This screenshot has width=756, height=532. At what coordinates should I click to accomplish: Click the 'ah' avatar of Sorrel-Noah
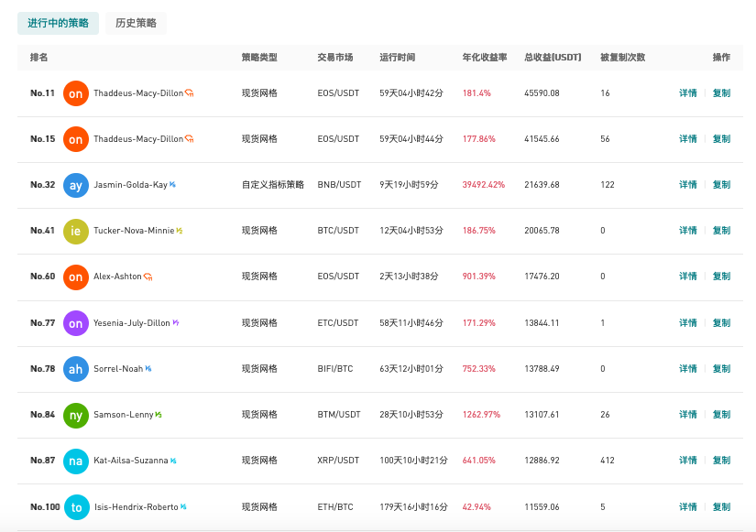pos(76,369)
